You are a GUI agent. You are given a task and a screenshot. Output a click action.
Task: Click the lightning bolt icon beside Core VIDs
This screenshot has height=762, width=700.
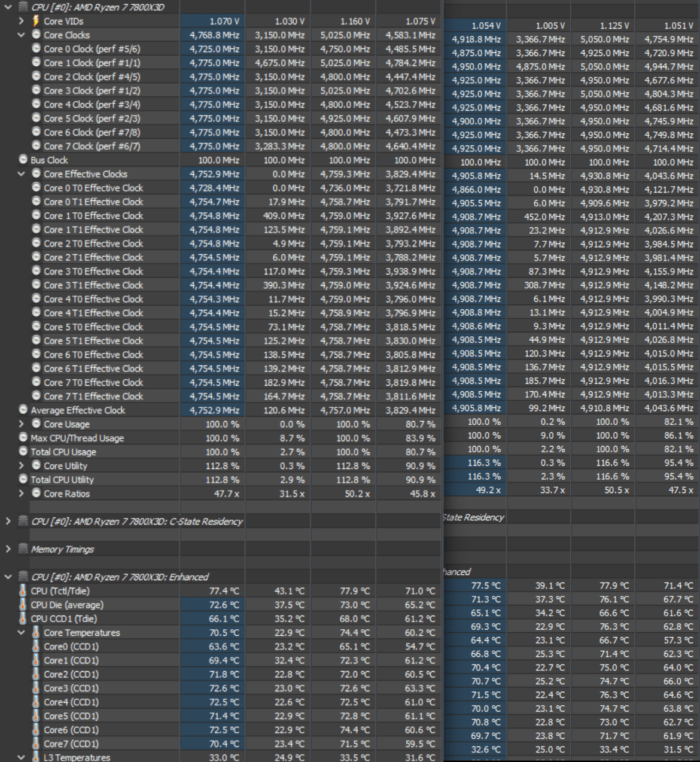coord(36,21)
